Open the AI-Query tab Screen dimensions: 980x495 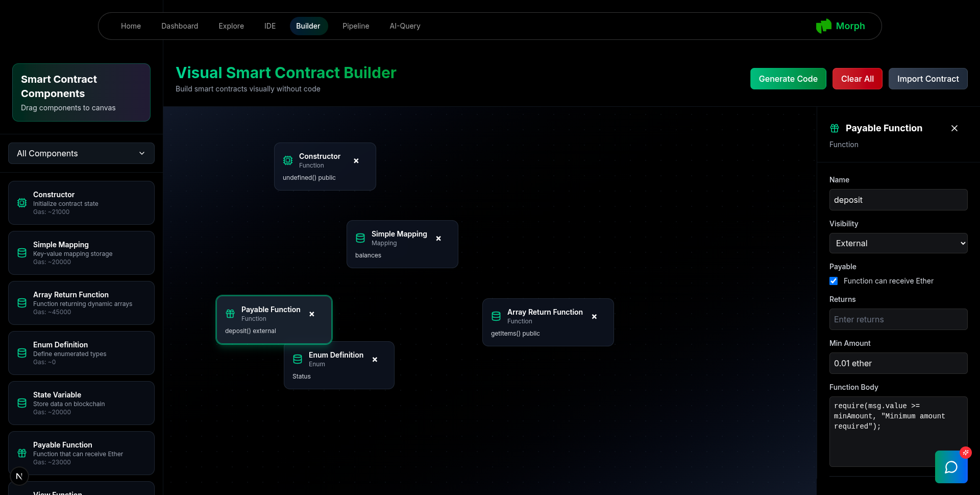[405, 26]
